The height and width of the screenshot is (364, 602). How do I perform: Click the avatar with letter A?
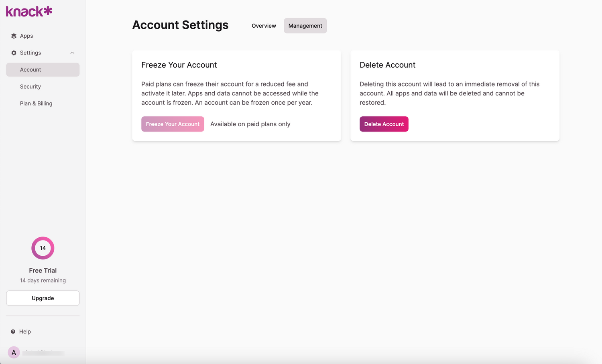click(14, 352)
